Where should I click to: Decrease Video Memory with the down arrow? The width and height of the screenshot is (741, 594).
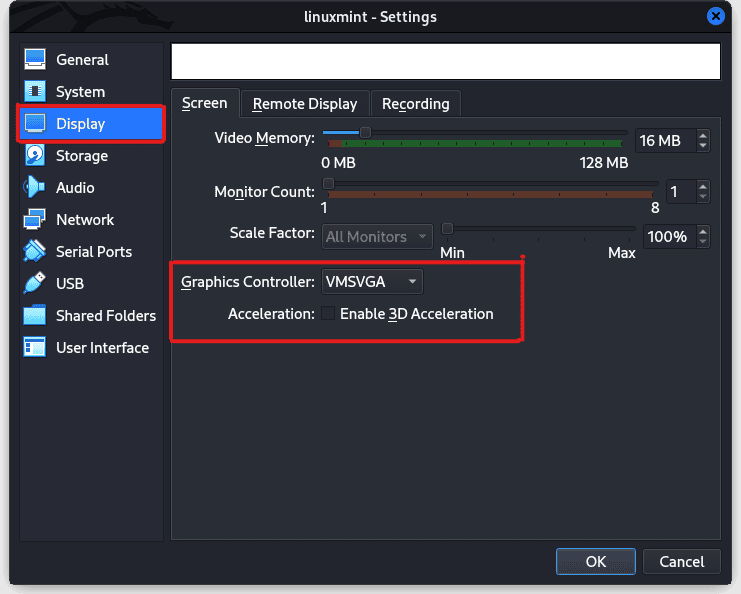pos(703,146)
